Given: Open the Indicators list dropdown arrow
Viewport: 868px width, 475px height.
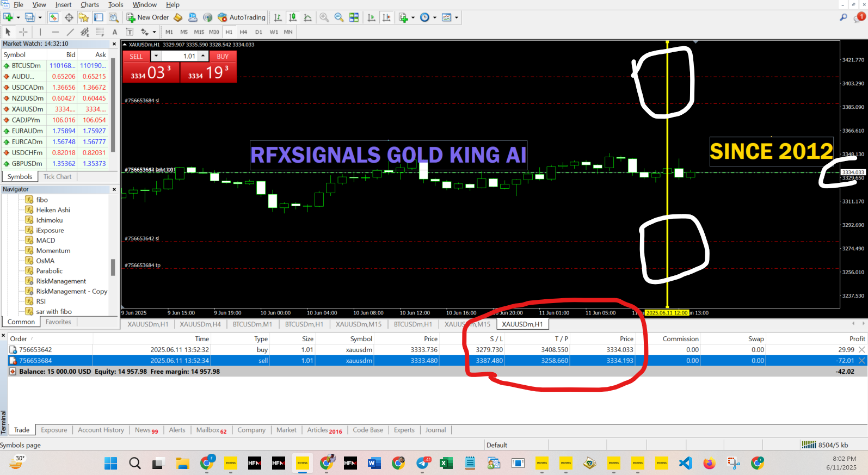Looking at the screenshot, I should click(x=413, y=17).
